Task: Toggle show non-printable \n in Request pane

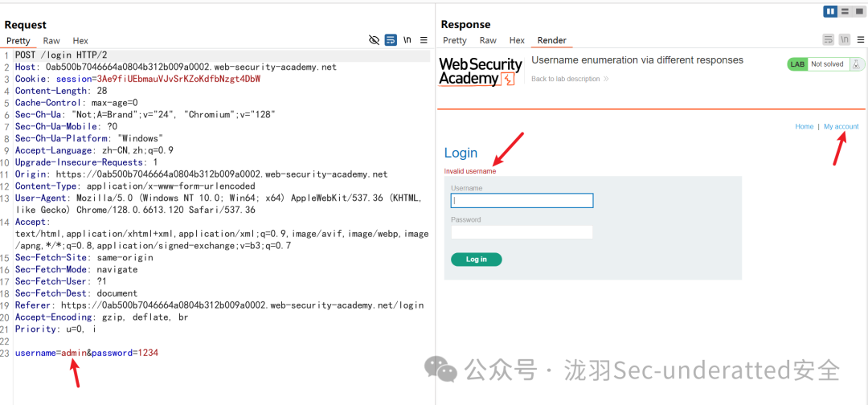Action: tap(407, 40)
